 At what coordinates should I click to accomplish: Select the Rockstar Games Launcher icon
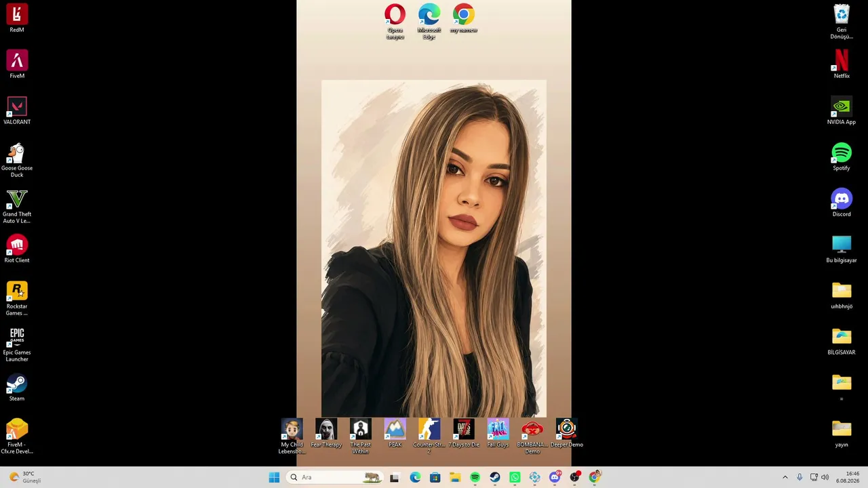tap(17, 298)
